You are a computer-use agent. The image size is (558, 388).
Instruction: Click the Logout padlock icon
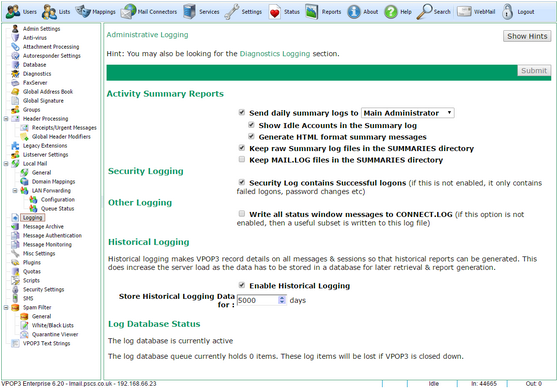point(507,11)
